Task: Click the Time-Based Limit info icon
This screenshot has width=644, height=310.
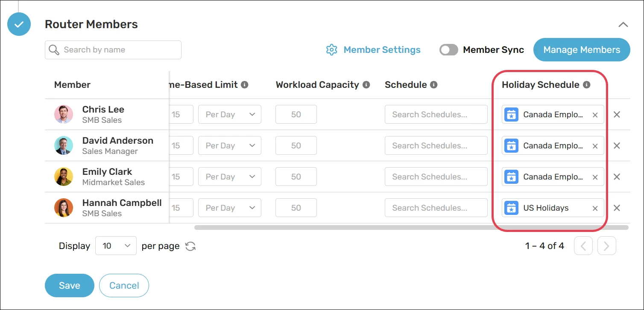Action: click(x=245, y=85)
